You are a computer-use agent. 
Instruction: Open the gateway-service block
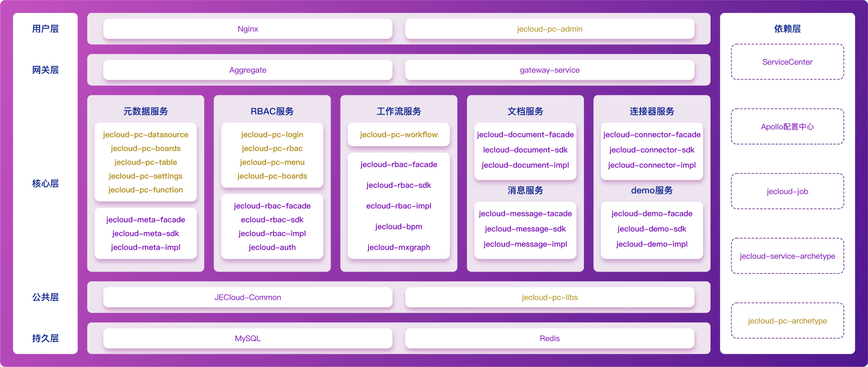(550, 70)
